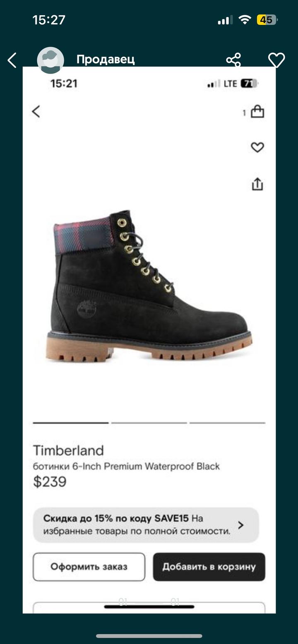Click the Оформить заказ button
This screenshot has width=298, height=644.
(89, 567)
